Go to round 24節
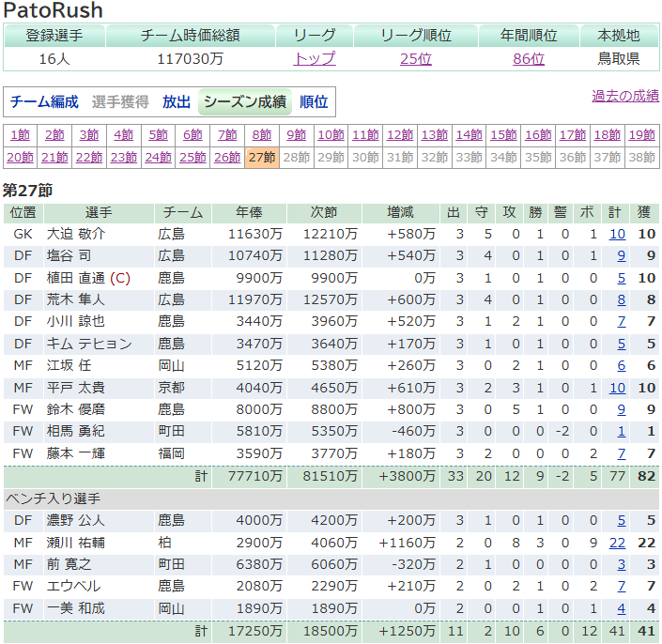This screenshot has height=644, width=662. click(159, 158)
